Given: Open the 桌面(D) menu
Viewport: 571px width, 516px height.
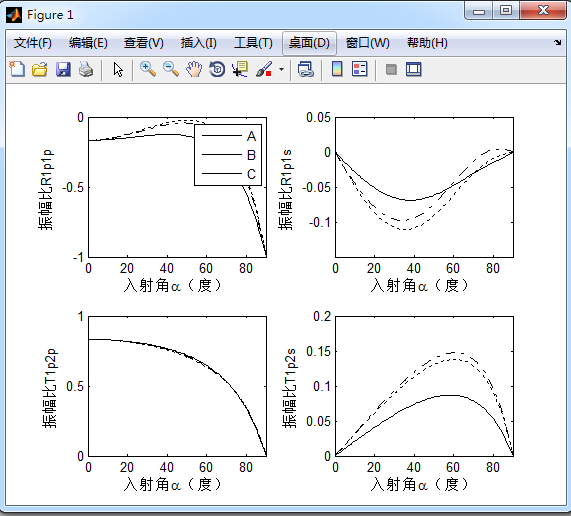Looking at the screenshot, I should pyautogui.click(x=309, y=43).
